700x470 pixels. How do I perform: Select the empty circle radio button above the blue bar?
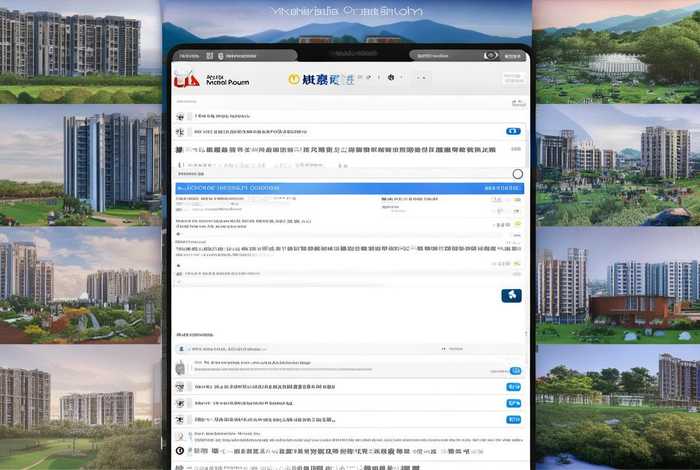click(x=517, y=174)
